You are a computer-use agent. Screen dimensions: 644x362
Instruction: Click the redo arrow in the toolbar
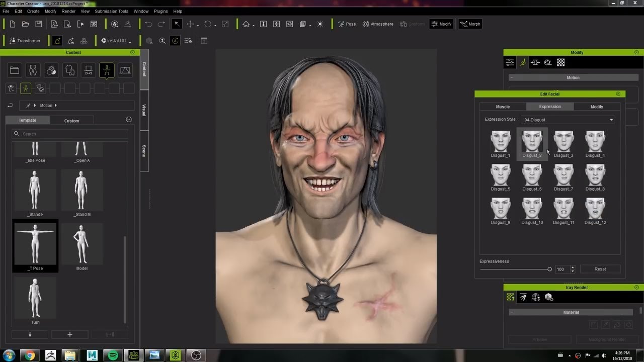161,24
